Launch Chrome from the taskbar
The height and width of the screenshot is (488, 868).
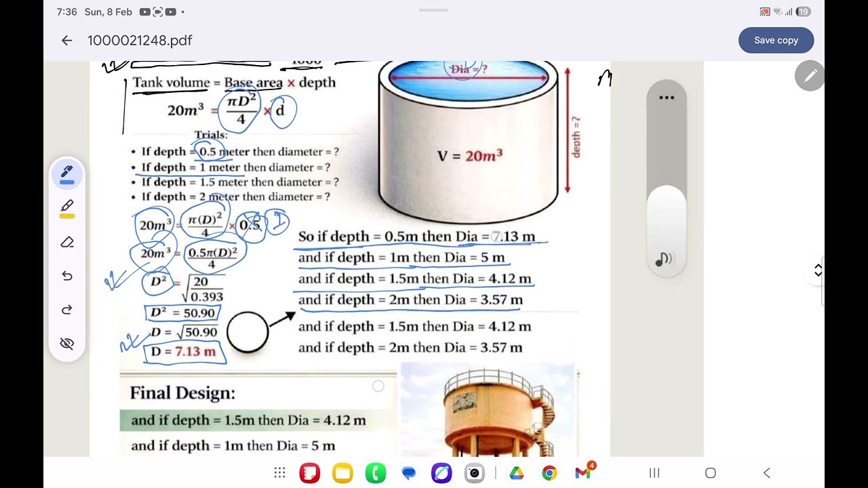click(x=550, y=473)
